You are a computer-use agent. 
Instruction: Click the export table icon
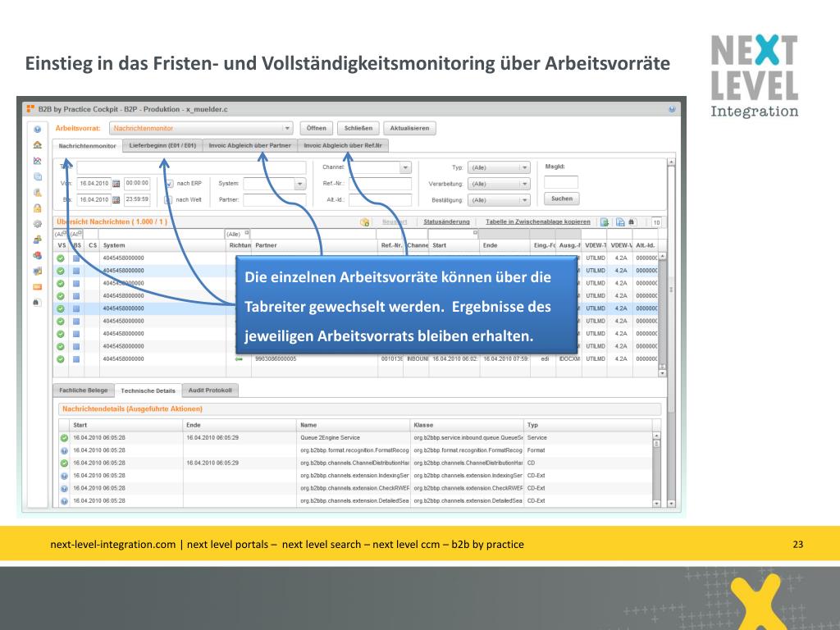pyautogui.click(x=605, y=221)
